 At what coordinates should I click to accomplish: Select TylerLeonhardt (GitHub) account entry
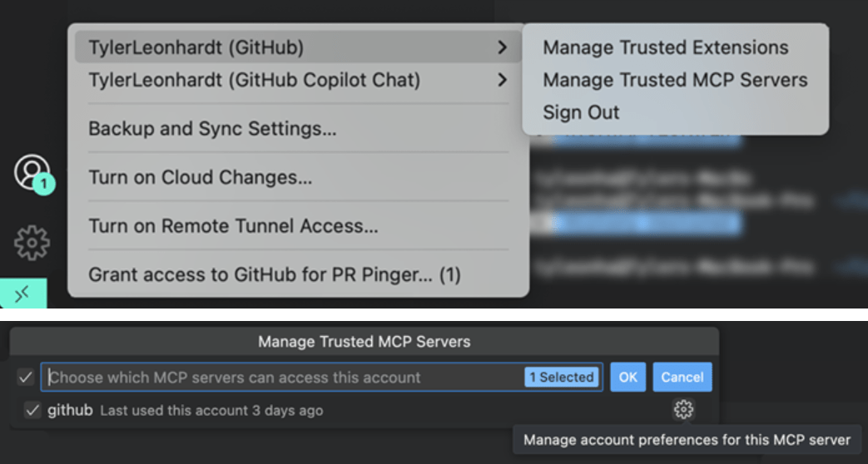pos(298,47)
